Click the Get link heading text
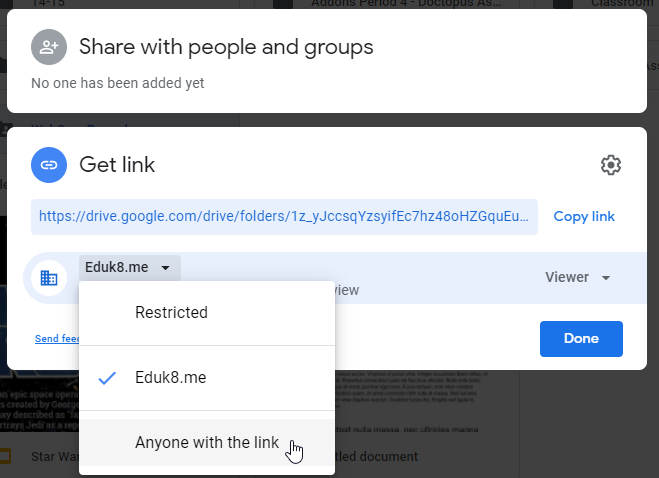The image size is (659, 478). point(117,165)
